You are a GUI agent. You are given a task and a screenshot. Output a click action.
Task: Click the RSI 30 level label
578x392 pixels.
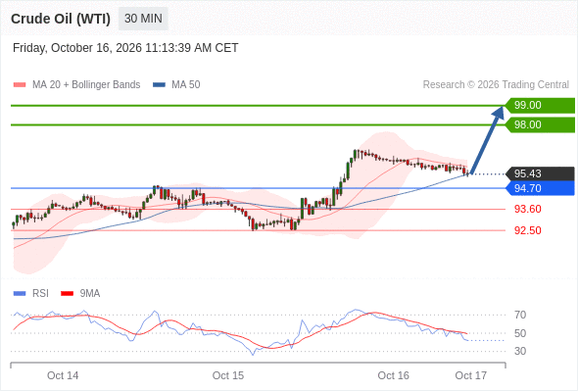[520, 351]
